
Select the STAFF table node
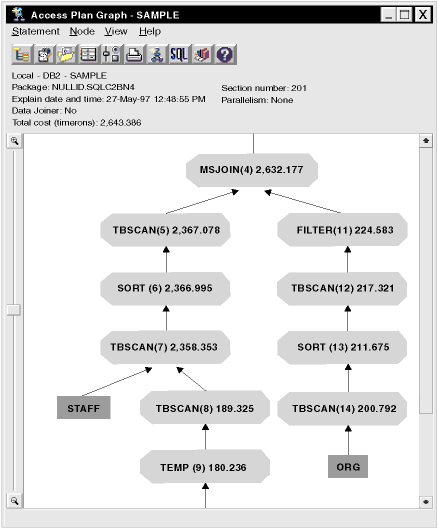pos(84,408)
